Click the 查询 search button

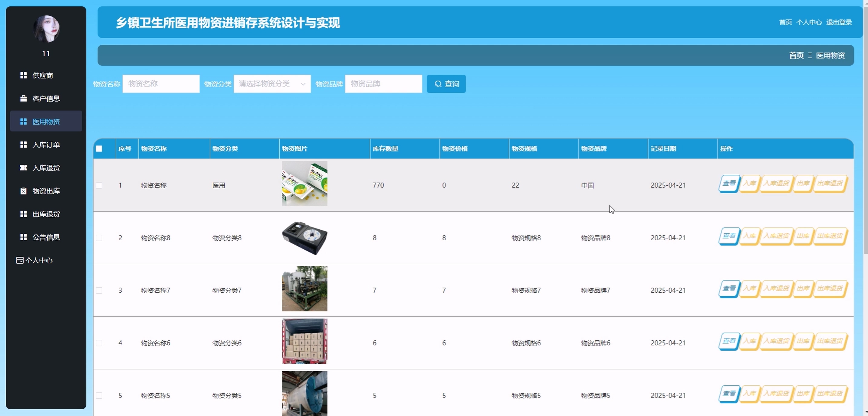click(x=446, y=84)
